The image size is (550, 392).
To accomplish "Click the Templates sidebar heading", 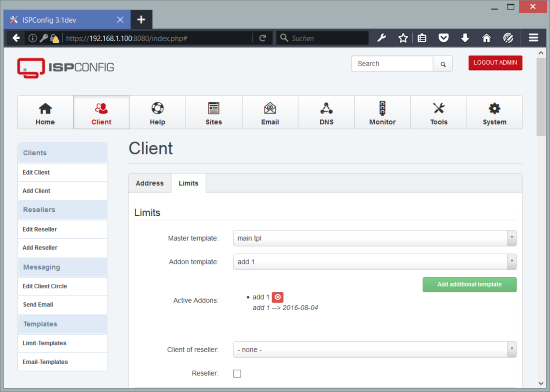I will (62, 324).
